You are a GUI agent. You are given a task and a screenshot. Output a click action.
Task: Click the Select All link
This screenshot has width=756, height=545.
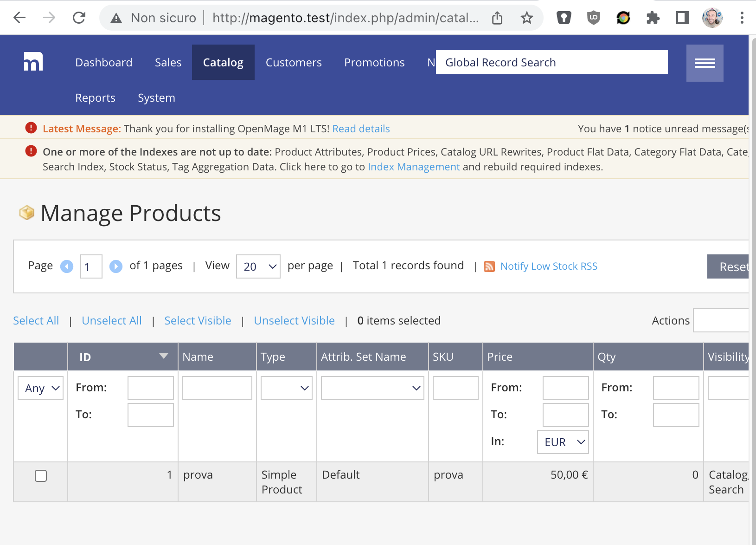click(x=36, y=321)
